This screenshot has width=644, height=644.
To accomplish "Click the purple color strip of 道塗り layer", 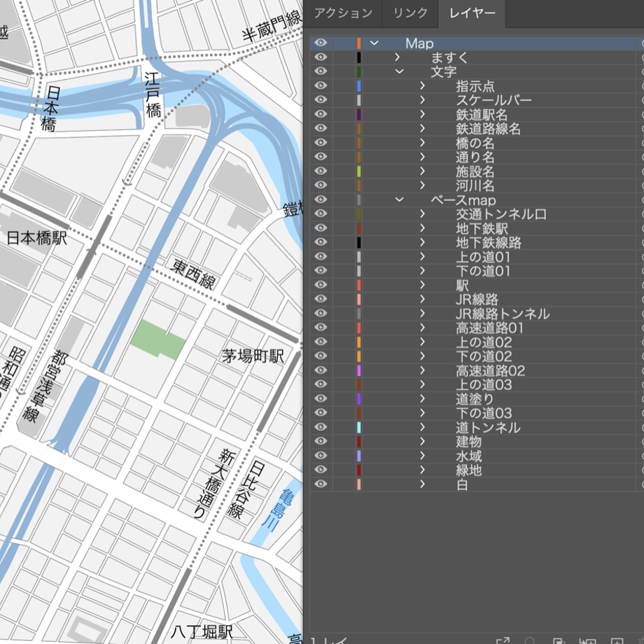I will click(x=359, y=399).
